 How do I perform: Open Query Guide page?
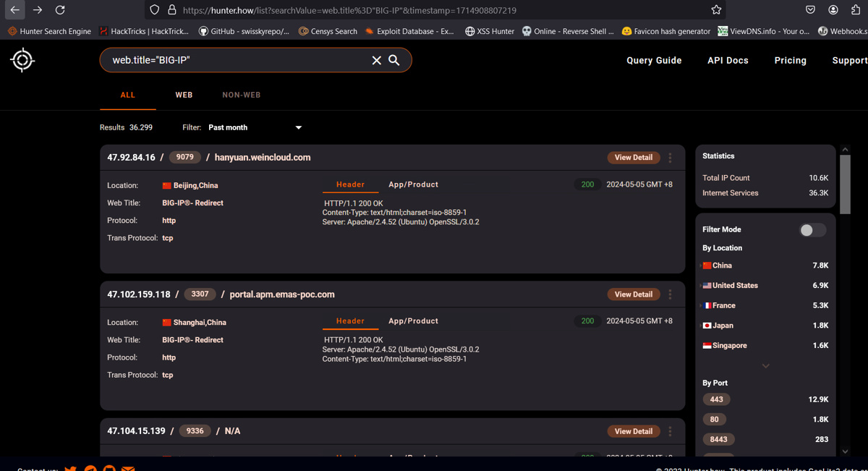[x=654, y=61]
